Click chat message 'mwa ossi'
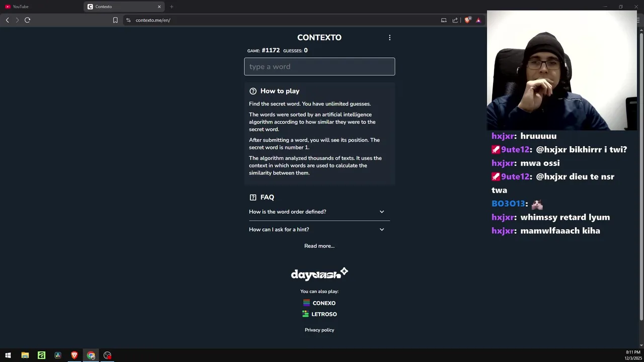This screenshot has height=362, width=644. pyautogui.click(x=540, y=163)
